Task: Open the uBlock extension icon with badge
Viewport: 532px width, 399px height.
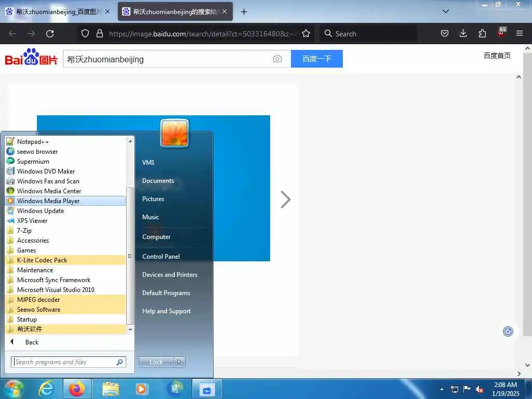Action: 501,33
